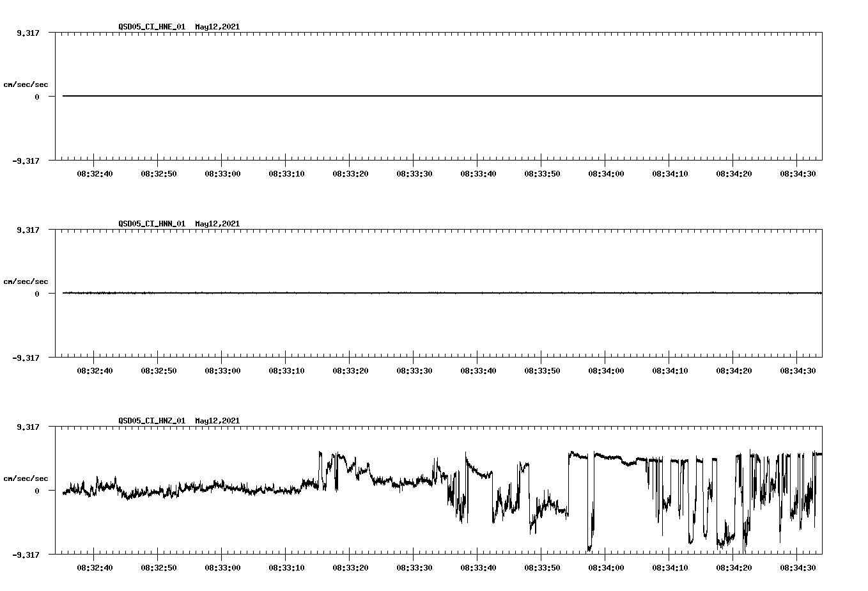Click the cm/sec/sec label of top plot

tap(26, 83)
